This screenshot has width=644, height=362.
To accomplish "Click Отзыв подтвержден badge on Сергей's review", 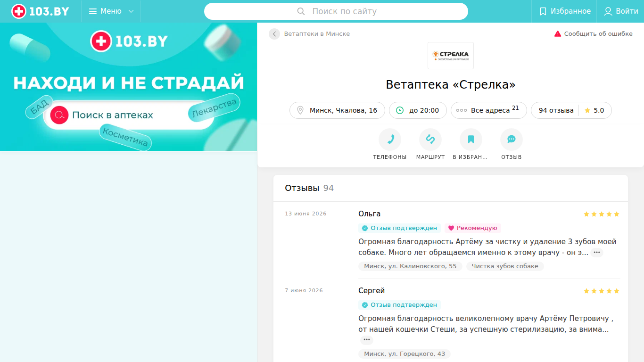I will [x=399, y=305].
